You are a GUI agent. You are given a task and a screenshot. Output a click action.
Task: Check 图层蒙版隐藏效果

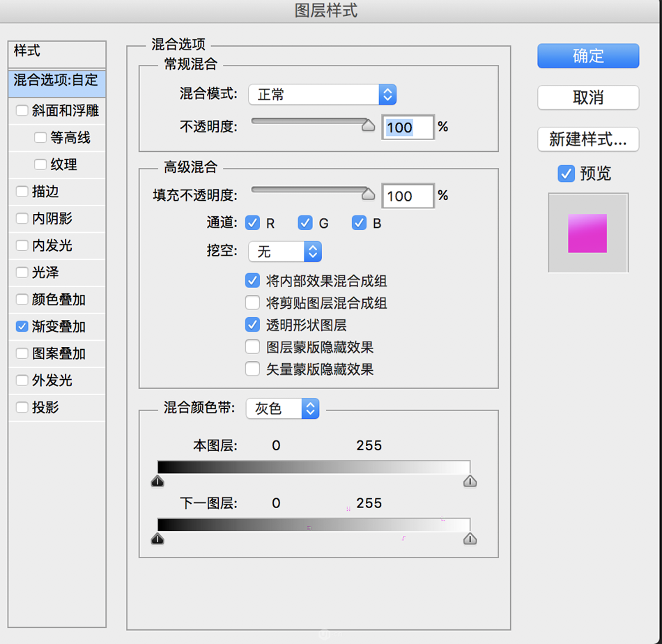pyautogui.click(x=252, y=346)
